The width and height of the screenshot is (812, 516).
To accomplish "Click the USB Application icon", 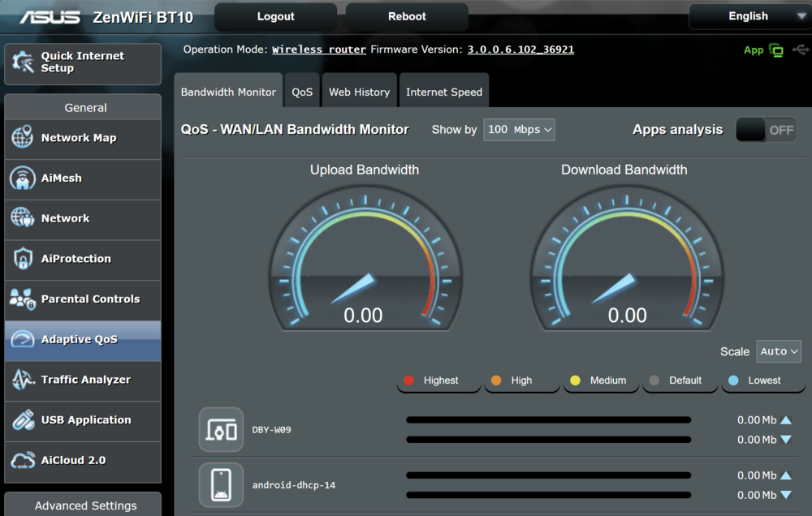I will [x=23, y=419].
